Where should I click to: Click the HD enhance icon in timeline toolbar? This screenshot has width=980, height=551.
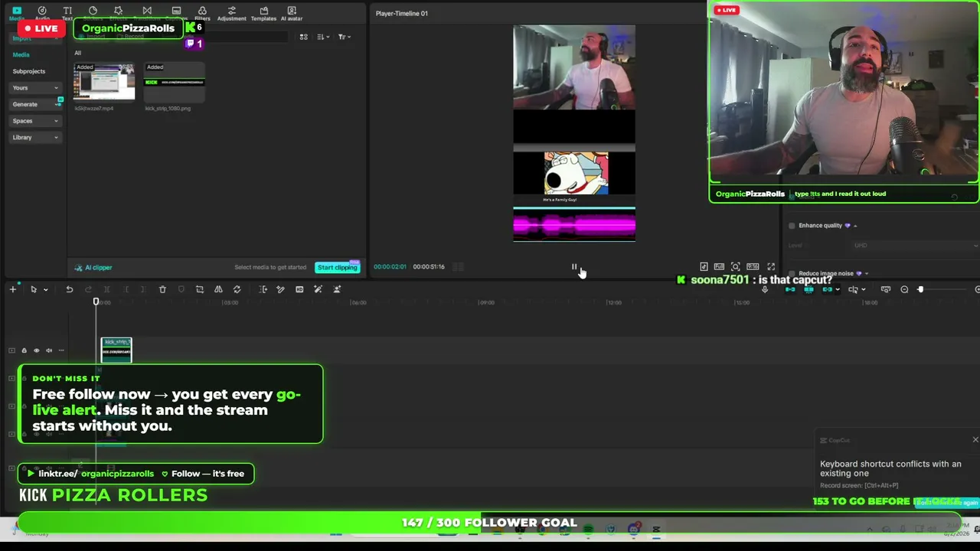coord(299,289)
